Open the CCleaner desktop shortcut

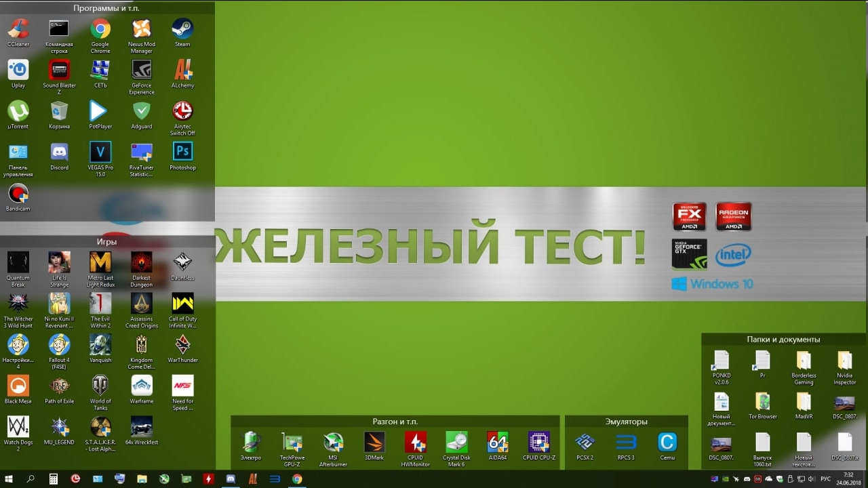(x=18, y=30)
